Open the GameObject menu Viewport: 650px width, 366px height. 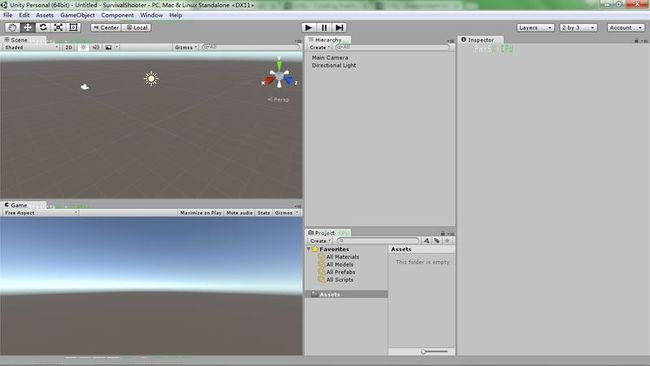[x=78, y=15]
